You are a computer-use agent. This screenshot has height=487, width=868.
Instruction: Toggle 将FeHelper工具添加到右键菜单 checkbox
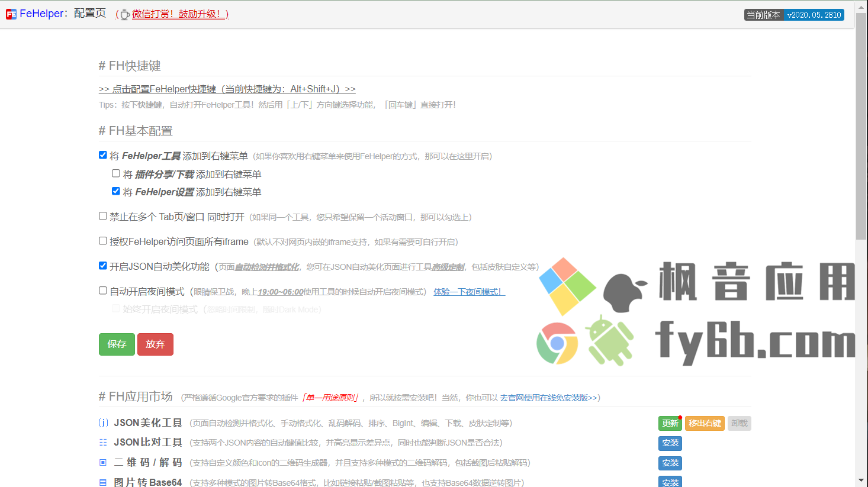pos(103,155)
